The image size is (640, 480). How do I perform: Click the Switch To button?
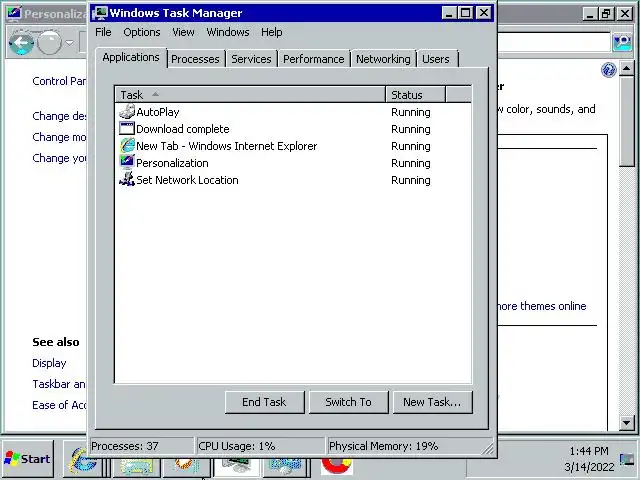349,402
